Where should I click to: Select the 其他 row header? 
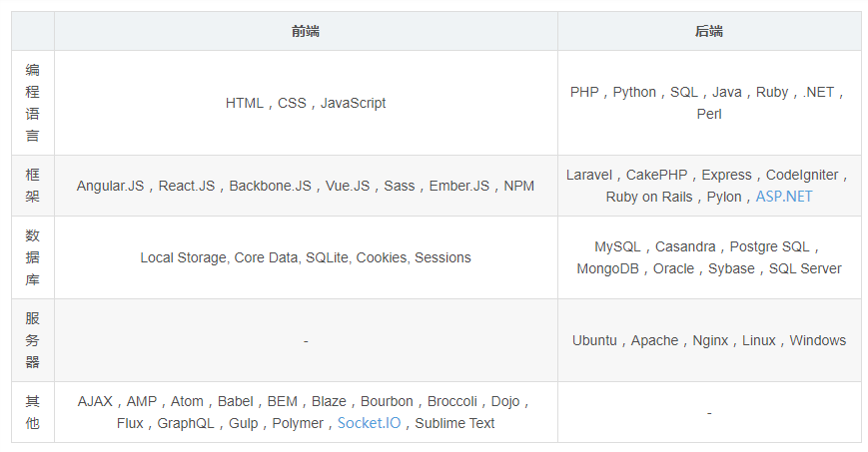(x=33, y=412)
